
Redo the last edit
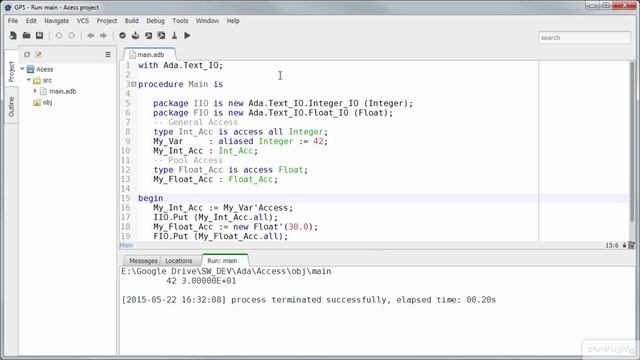click(x=72, y=36)
